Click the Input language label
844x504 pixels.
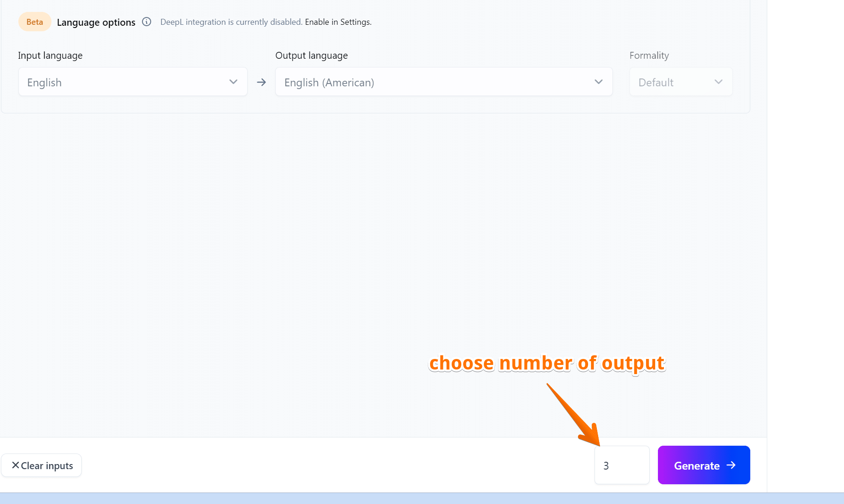51,56
